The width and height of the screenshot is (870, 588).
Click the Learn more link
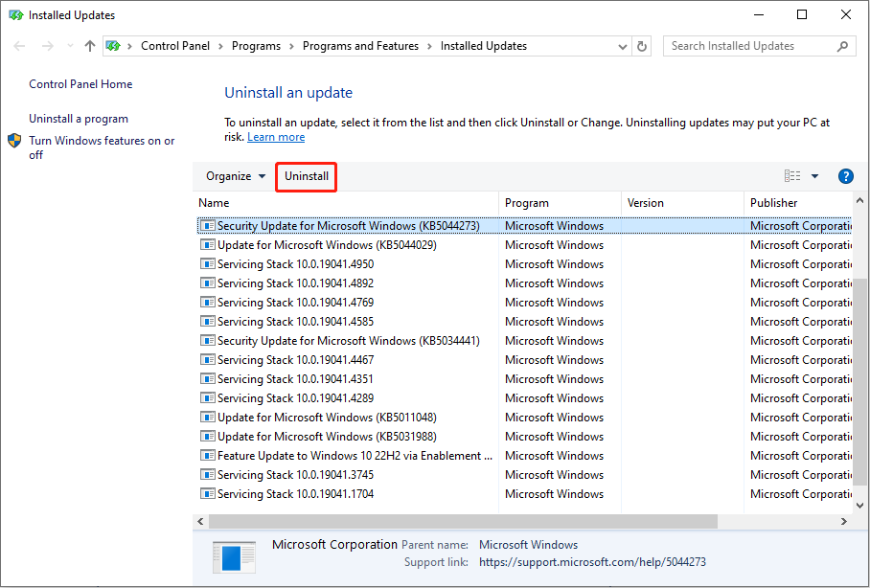click(276, 137)
